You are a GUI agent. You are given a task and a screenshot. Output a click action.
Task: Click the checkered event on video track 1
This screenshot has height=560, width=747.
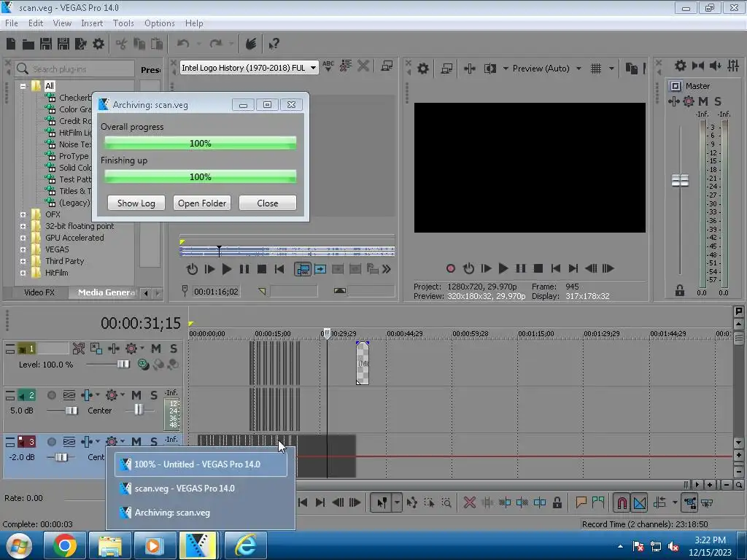point(363,363)
